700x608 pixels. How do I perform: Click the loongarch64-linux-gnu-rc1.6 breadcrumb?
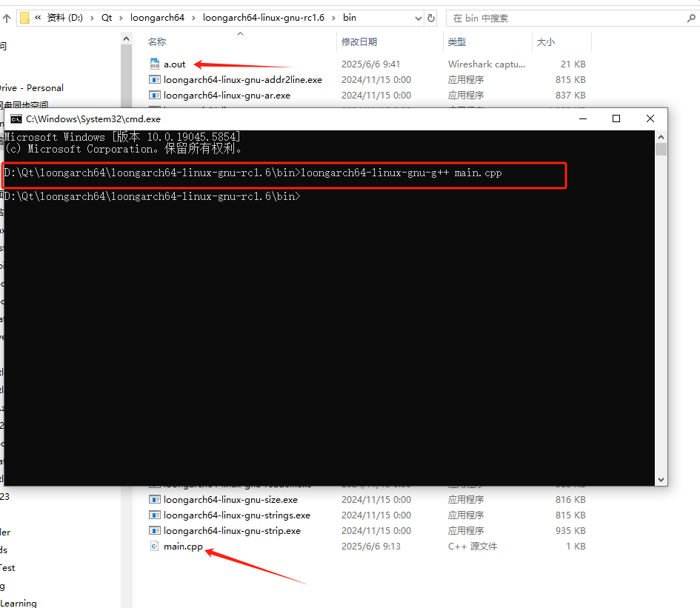[x=264, y=18]
